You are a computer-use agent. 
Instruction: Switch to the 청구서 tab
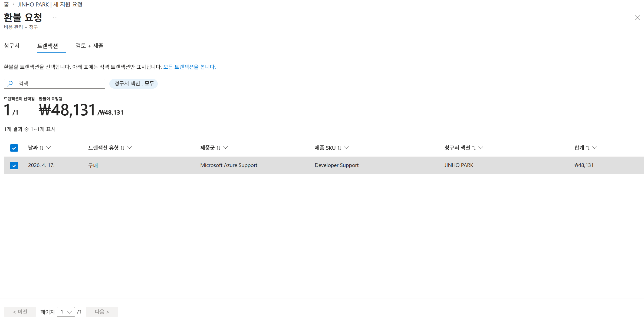[x=12, y=46]
